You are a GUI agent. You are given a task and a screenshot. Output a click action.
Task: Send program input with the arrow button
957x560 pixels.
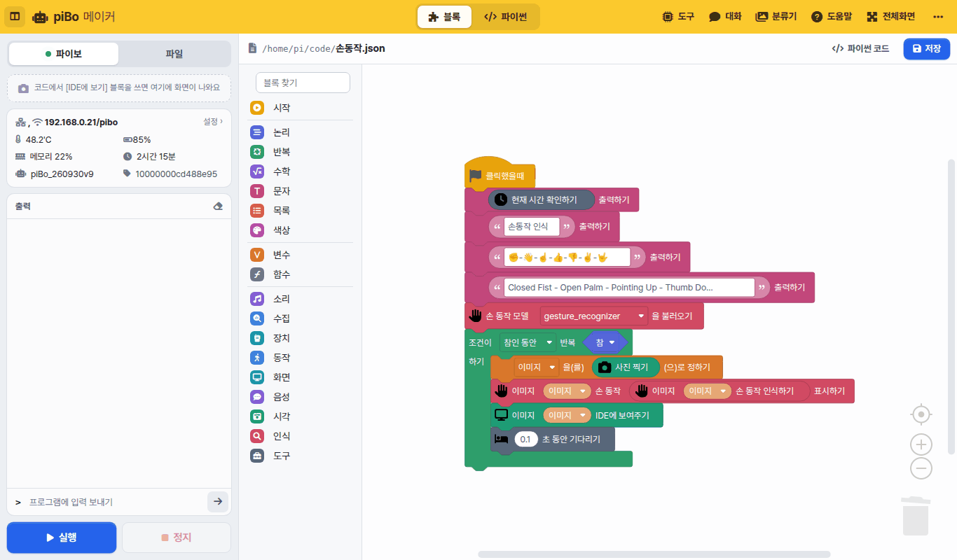click(218, 502)
